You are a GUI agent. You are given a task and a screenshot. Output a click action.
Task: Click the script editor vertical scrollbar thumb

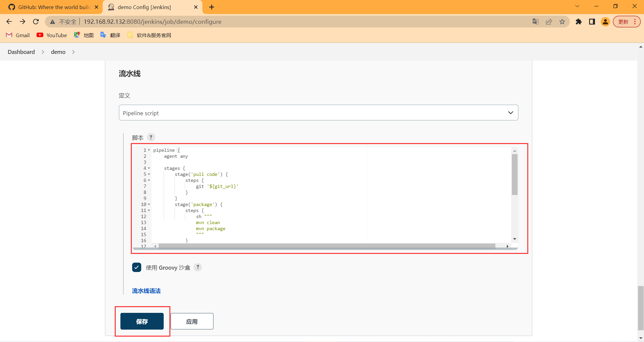515,175
